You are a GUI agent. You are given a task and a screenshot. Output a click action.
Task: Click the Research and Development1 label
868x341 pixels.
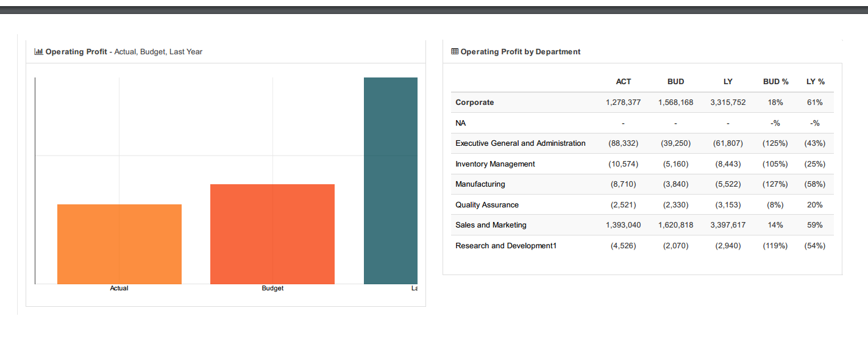tap(506, 246)
